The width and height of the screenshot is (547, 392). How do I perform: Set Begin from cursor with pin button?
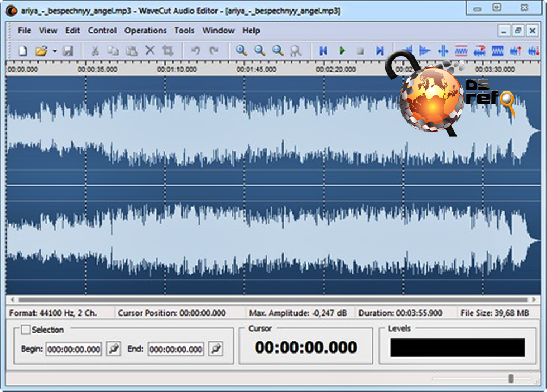(x=113, y=349)
